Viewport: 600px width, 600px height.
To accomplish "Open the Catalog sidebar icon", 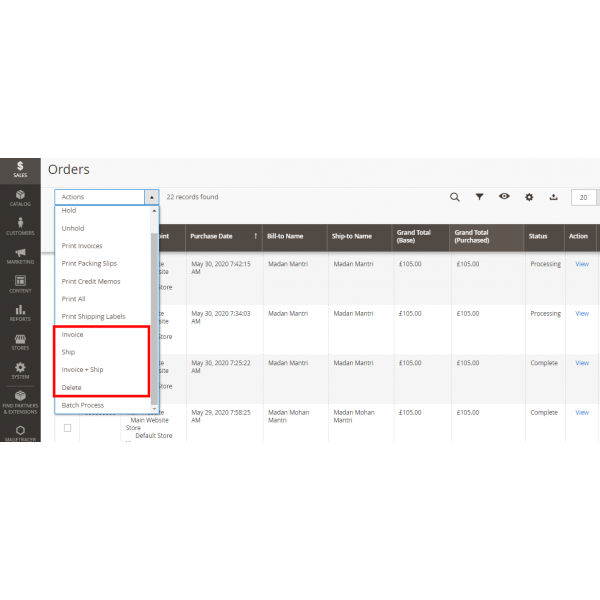I will coord(20,198).
